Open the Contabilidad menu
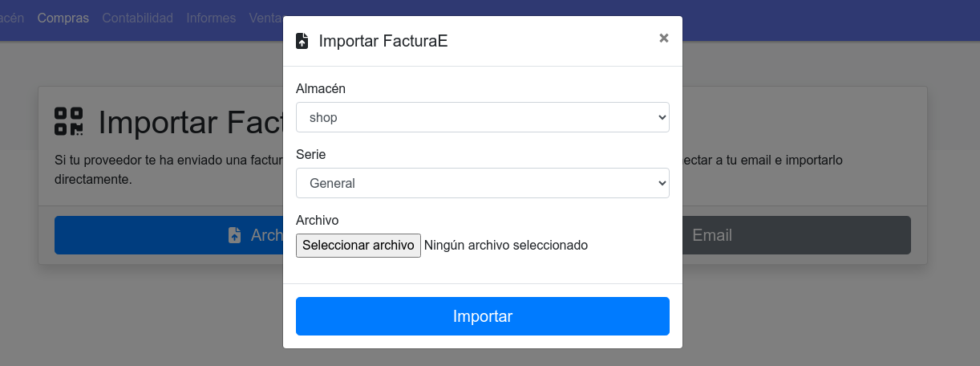 (137, 18)
